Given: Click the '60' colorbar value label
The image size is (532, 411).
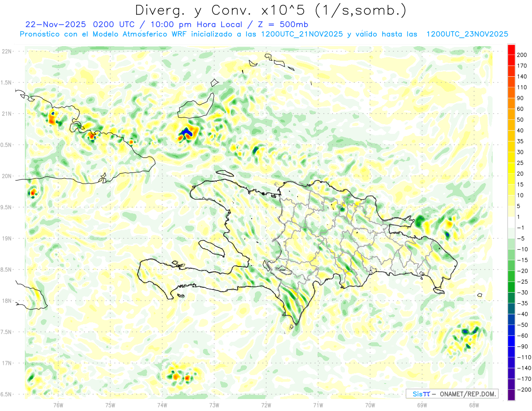Looking at the screenshot, I should 521,109.
